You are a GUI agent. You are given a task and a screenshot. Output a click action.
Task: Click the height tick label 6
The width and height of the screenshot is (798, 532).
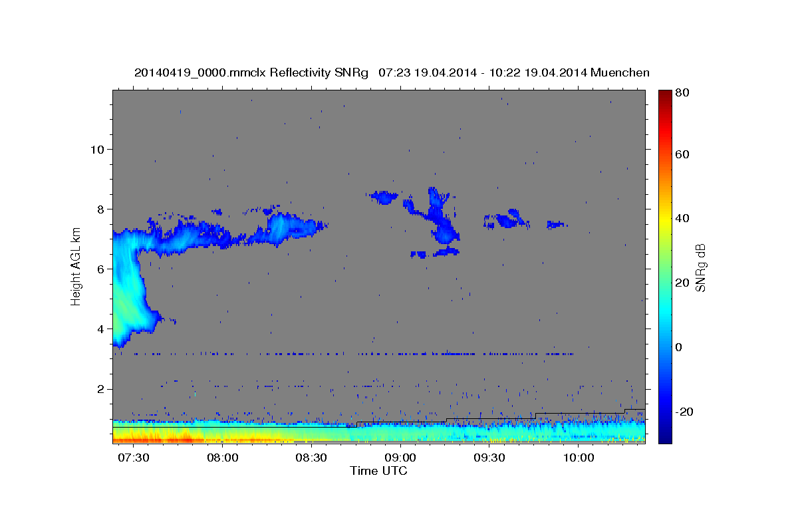pyautogui.click(x=100, y=269)
